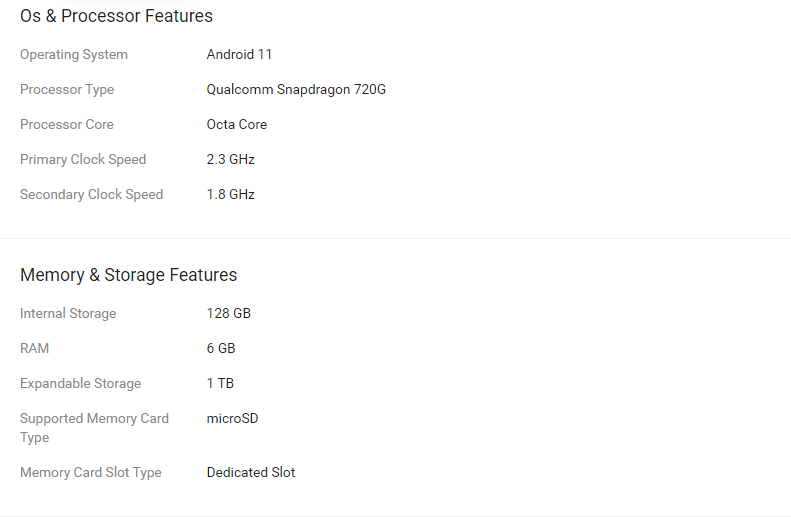Click the Dedicated Slot value

coord(251,473)
